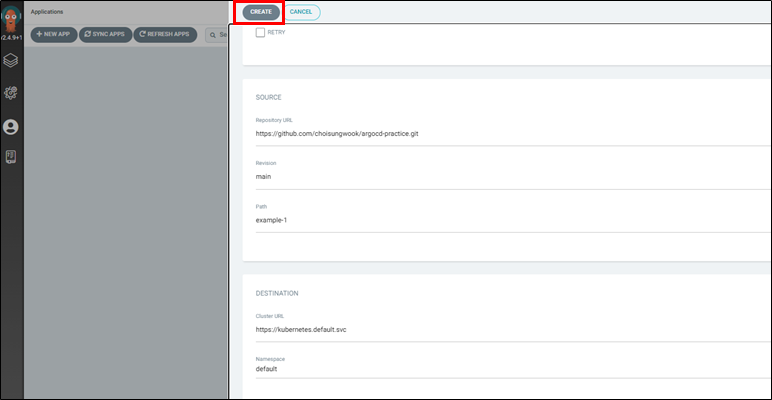
Task: Click the Repository URL field
Action: [x=513, y=133]
